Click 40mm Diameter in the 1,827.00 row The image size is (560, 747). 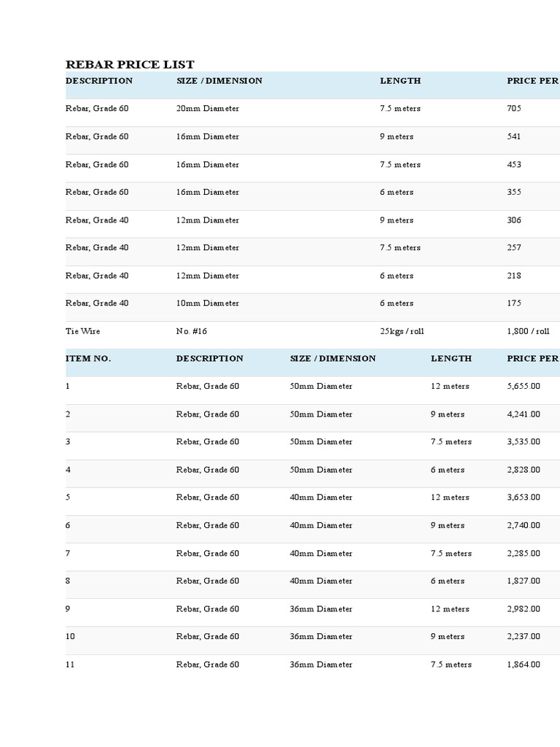pyautogui.click(x=321, y=581)
